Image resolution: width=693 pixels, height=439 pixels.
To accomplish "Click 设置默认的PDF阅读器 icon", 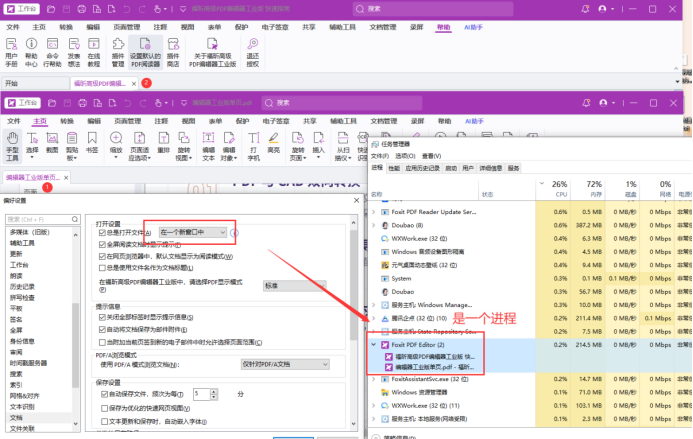I will (x=145, y=52).
